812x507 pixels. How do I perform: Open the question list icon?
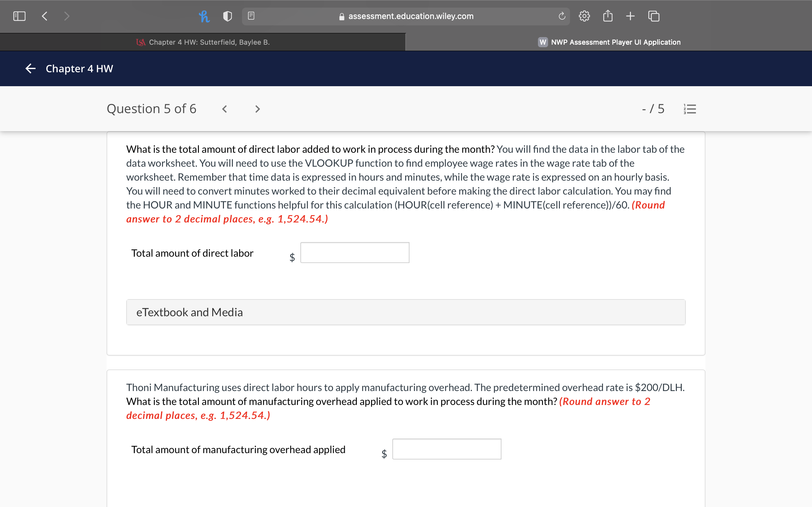690,109
